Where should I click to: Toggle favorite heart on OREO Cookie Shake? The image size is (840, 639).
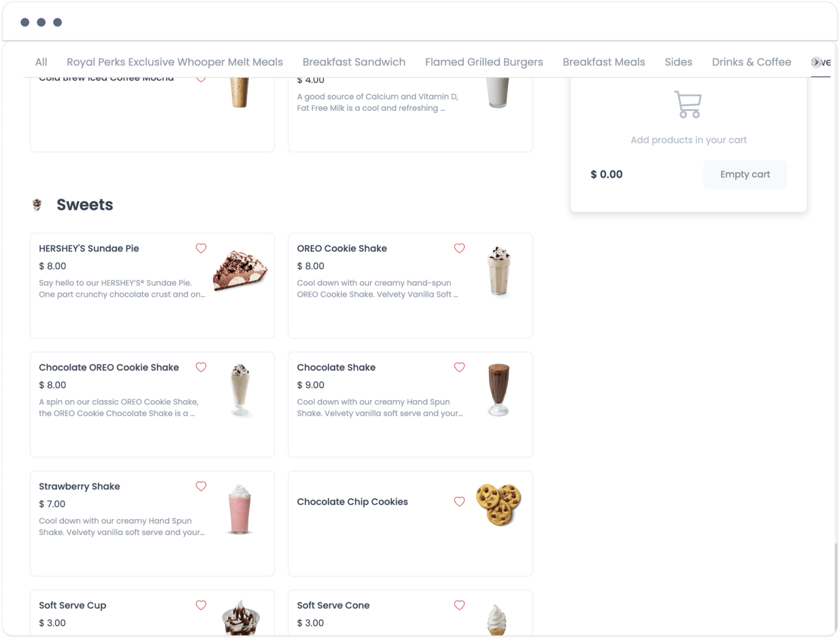pos(460,248)
